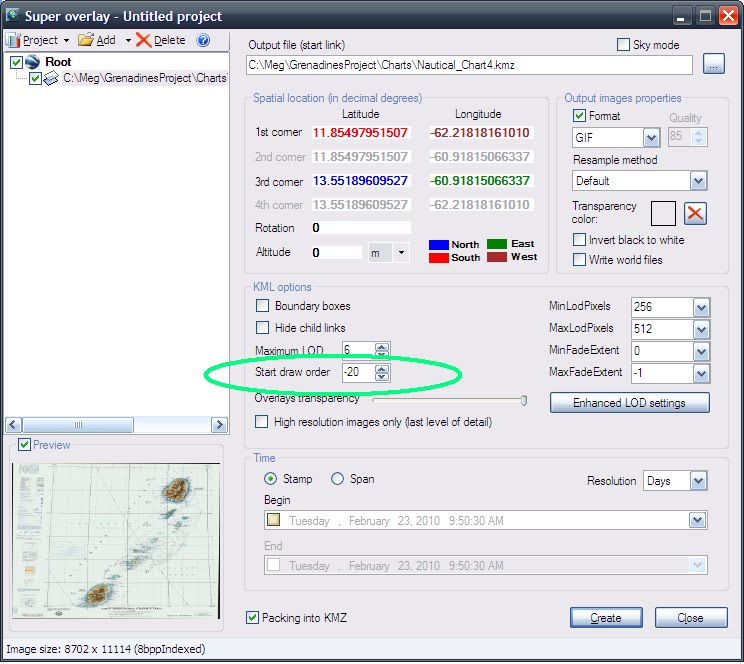Select the C:\Meg\GrenadinesProject\Charts tree item

[145, 78]
